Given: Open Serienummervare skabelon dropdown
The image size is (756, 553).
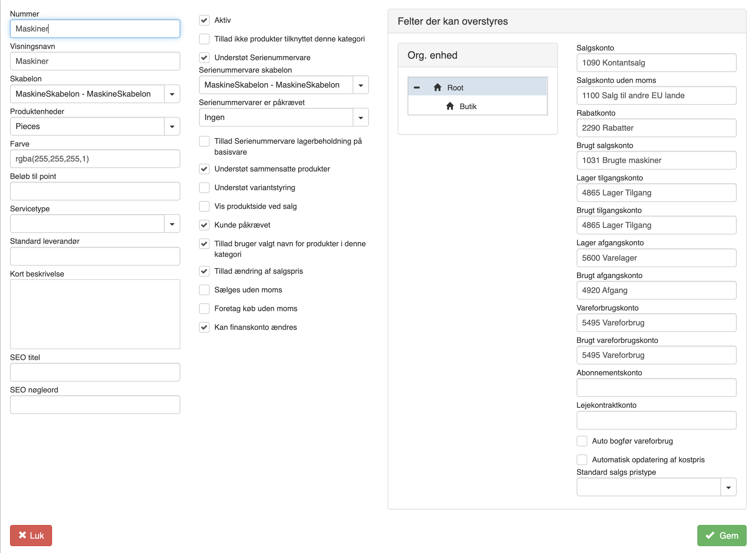Looking at the screenshot, I should (x=361, y=85).
